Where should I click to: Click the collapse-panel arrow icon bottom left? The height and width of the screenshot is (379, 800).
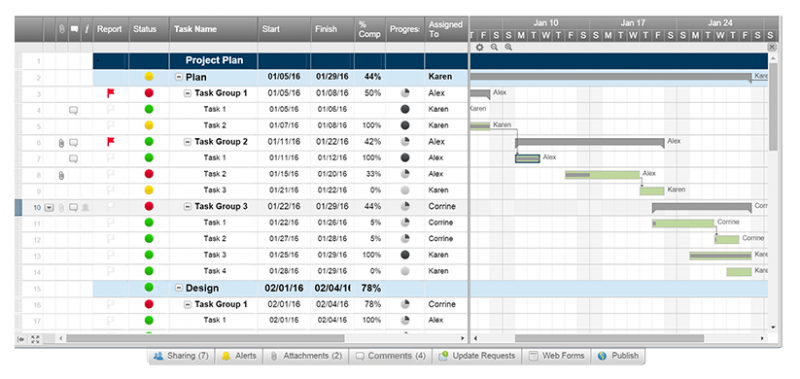point(21,339)
